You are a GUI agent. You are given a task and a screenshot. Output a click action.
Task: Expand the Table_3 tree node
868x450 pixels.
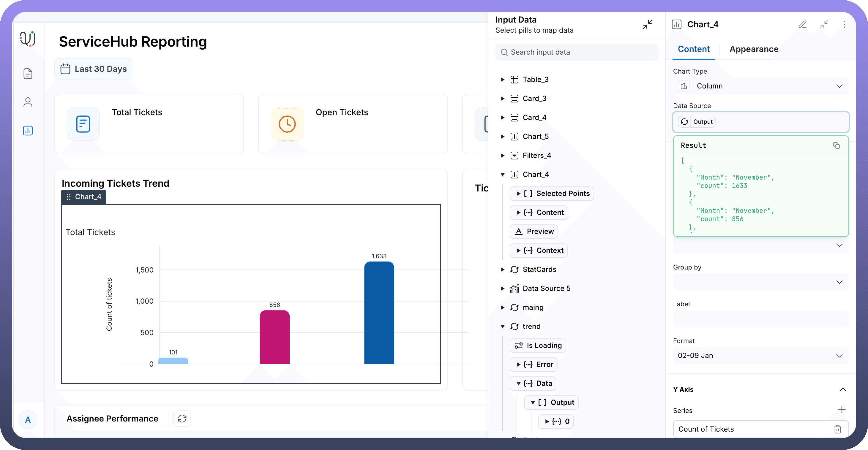(x=502, y=80)
